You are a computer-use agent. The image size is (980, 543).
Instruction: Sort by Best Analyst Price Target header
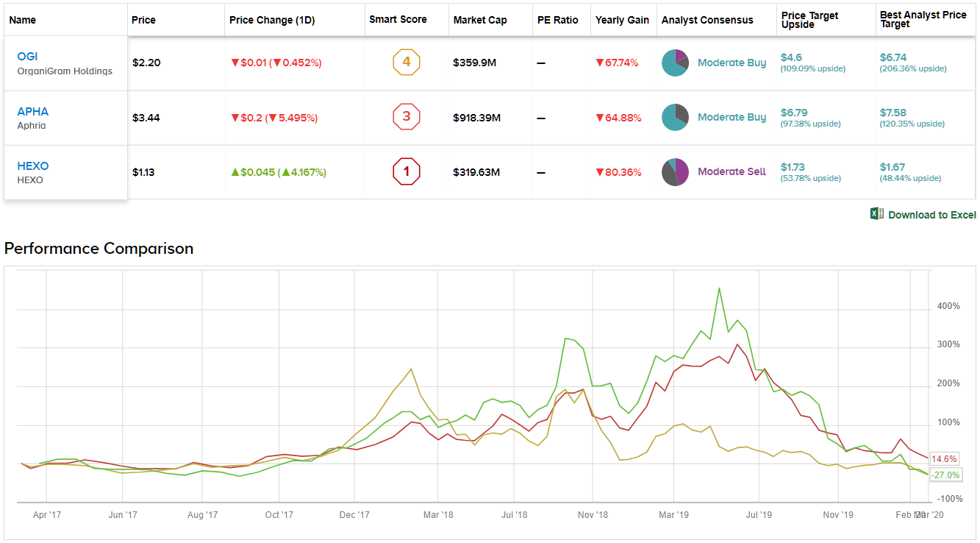point(923,20)
